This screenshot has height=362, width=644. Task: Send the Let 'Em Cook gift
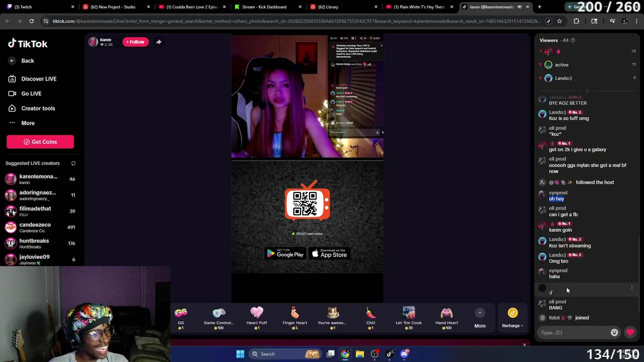point(409,318)
